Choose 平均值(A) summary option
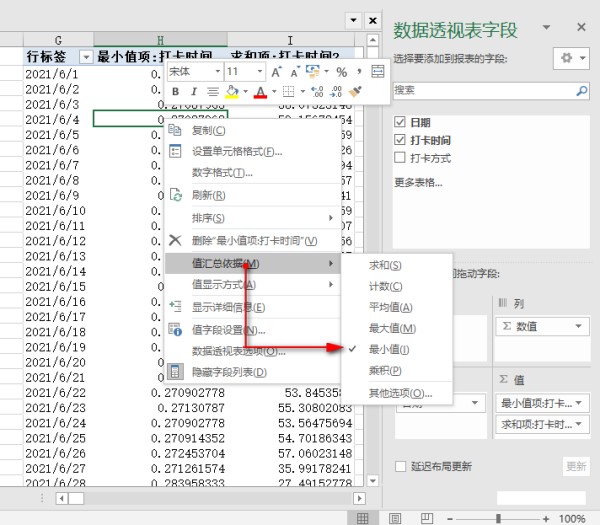Image resolution: width=600 pixels, height=525 pixels. pos(397,307)
